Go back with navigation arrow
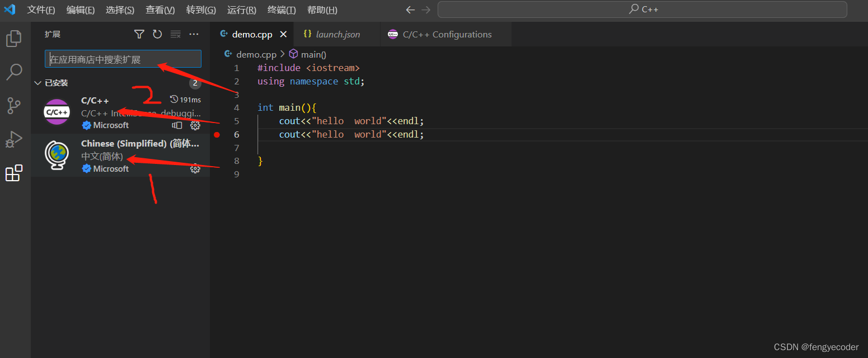Screen dimensions: 868x358 (410, 10)
